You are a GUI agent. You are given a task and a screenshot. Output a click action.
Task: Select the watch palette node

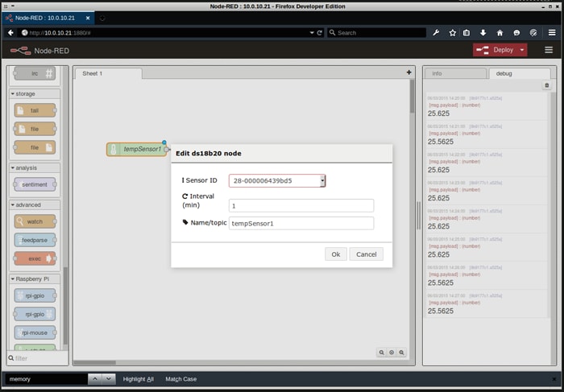tap(35, 221)
